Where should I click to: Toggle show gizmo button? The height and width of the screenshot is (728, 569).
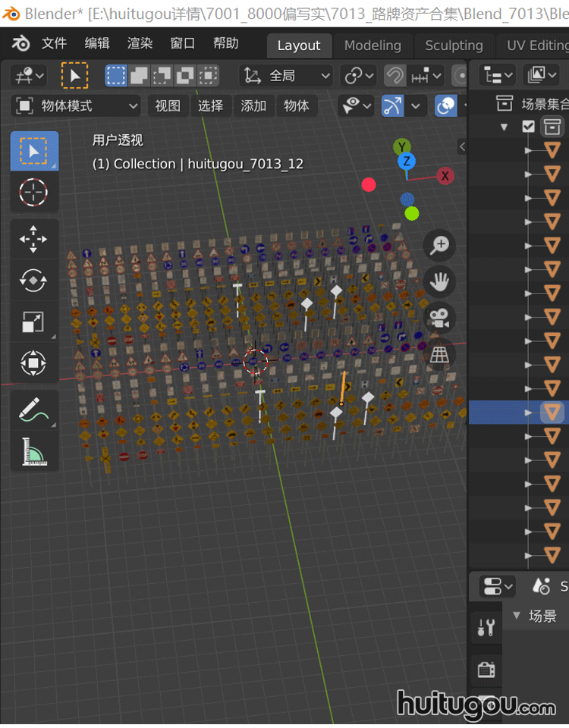(391, 105)
